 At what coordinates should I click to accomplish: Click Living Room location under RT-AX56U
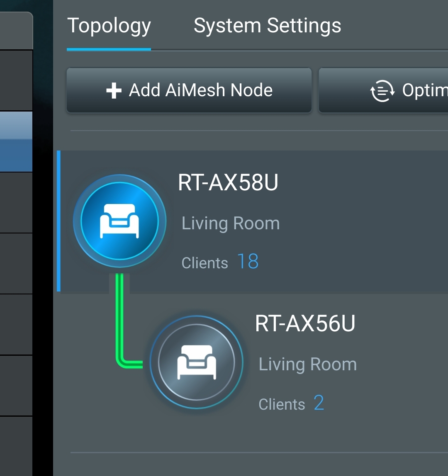[307, 364]
